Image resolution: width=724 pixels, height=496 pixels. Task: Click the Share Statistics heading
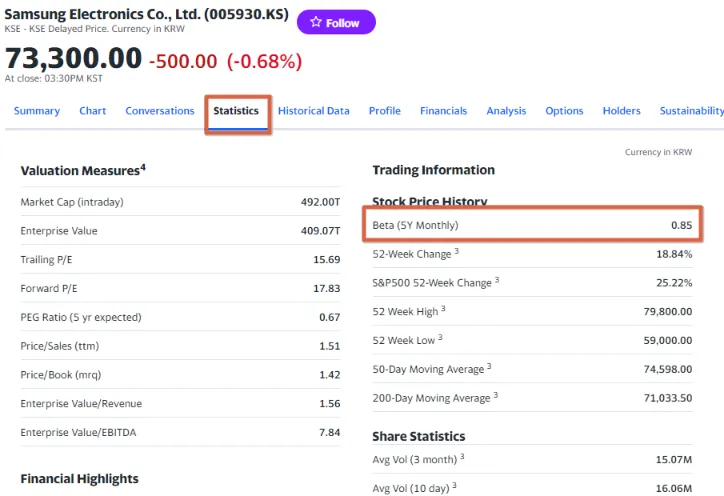click(x=419, y=436)
